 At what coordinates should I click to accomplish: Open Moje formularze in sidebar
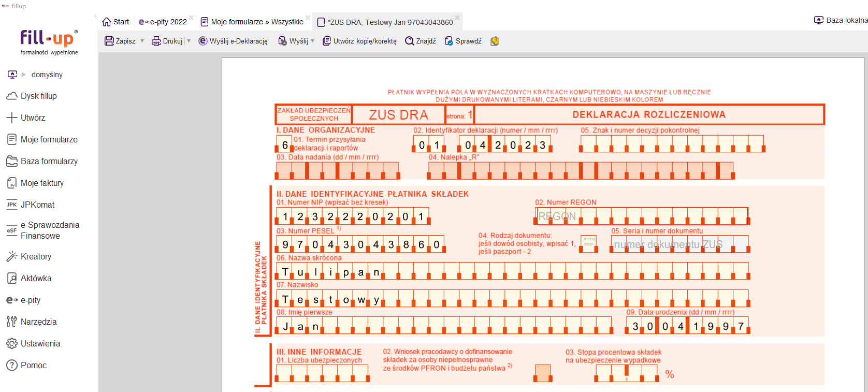[42, 140]
